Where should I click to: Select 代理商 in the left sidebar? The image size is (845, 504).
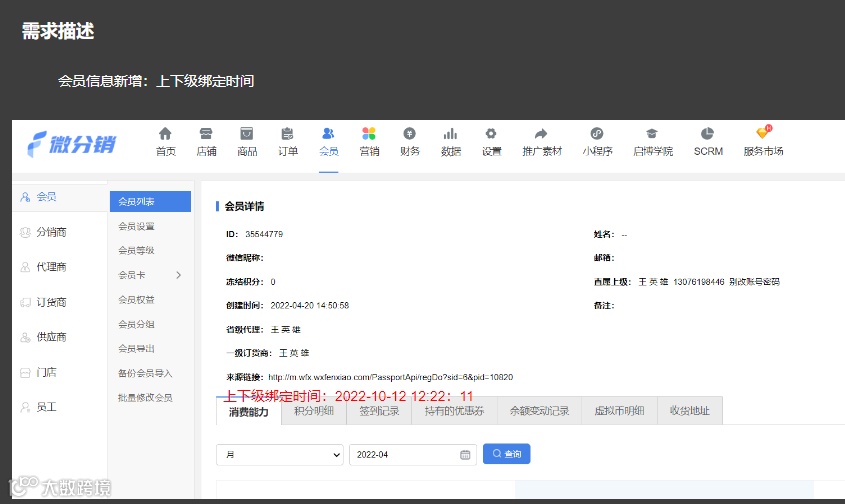[51, 267]
